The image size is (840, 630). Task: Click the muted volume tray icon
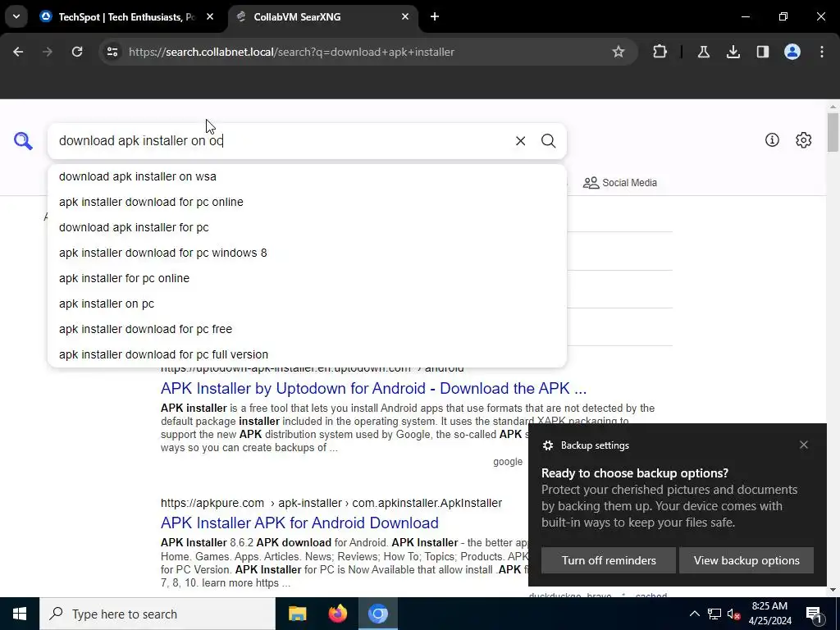point(733,614)
